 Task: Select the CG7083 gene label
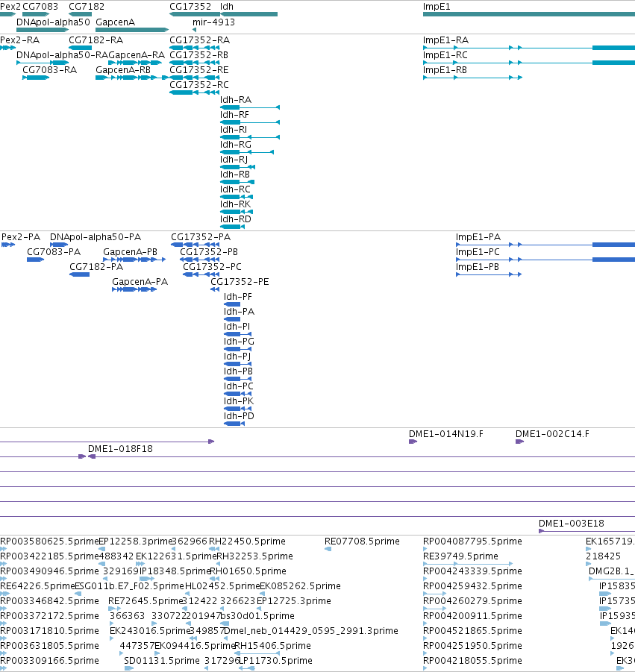tap(40, 7)
